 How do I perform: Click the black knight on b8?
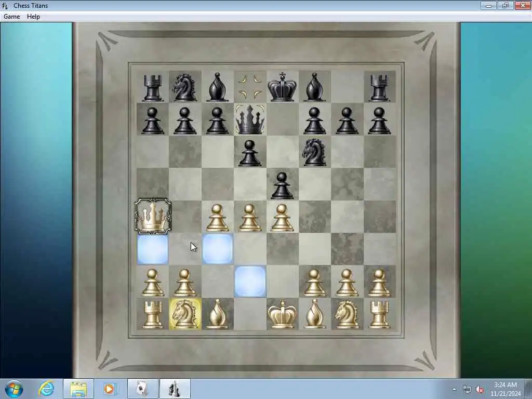(x=184, y=87)
